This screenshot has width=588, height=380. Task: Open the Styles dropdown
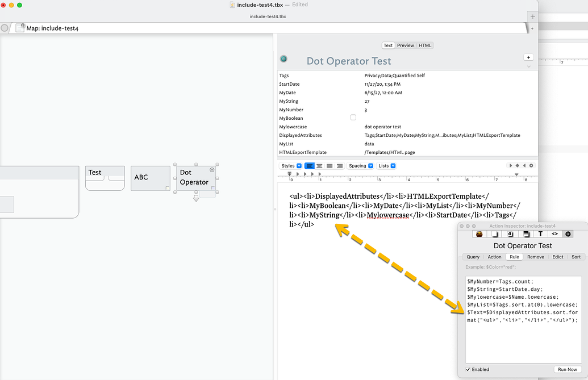[291, 165]
